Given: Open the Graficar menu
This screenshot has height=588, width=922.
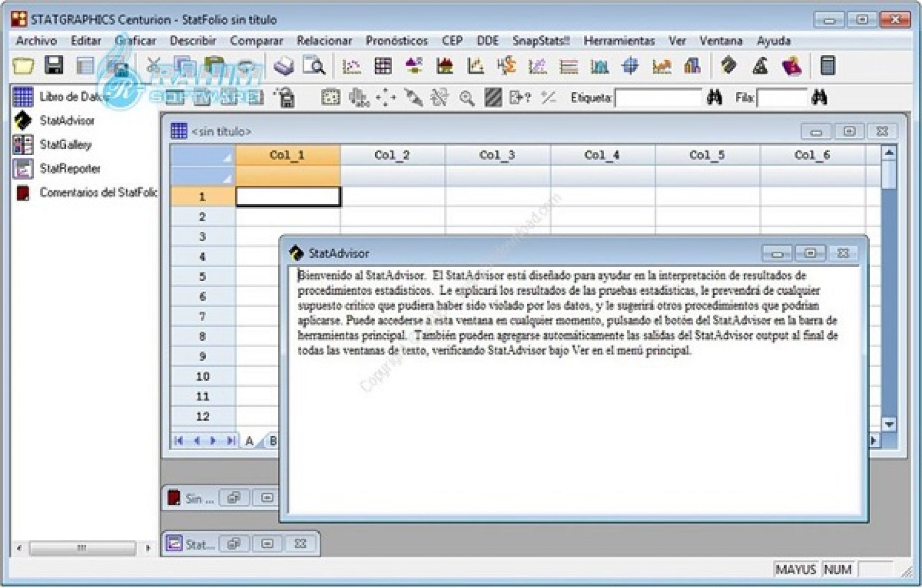Looking at the screenshot, I should click(x=135, y=41).
